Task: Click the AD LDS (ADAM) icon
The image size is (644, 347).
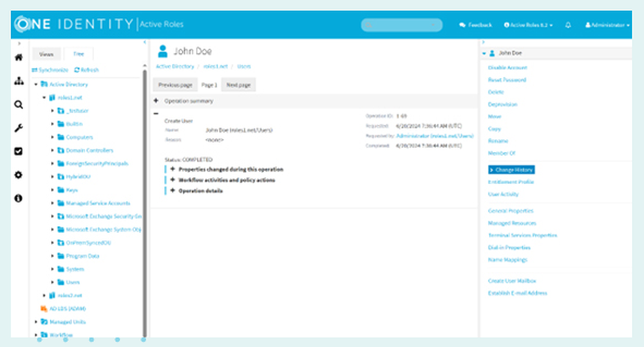Action: point(44,308)
